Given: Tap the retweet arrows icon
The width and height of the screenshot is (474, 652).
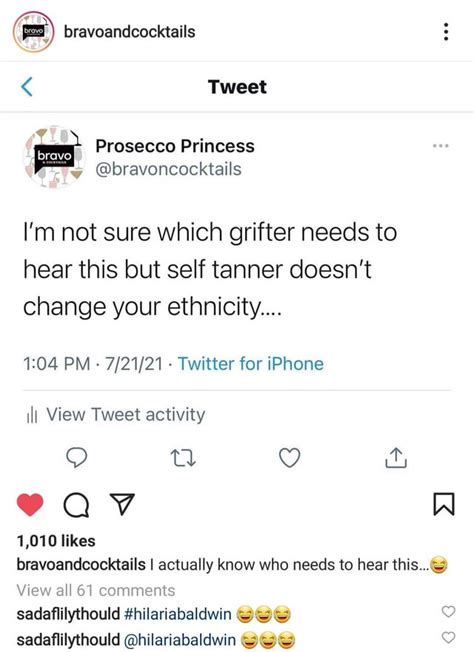Looking at the screenshot, I should click(x=183, y=458).
